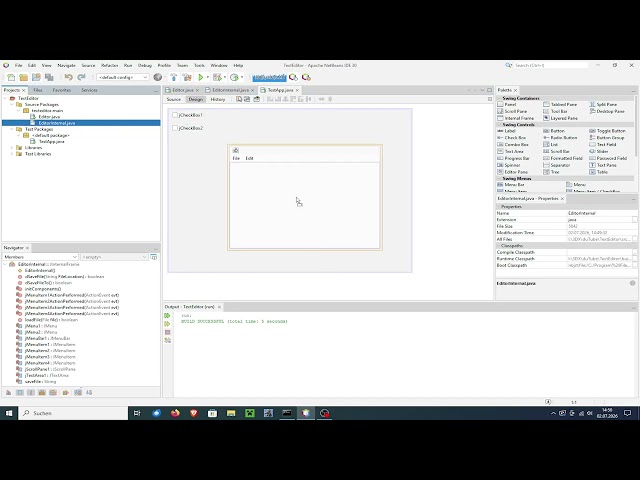Click the Debug Project toolbar icon
The height and width of the screenshot is (480, 640).
(217, 77)
